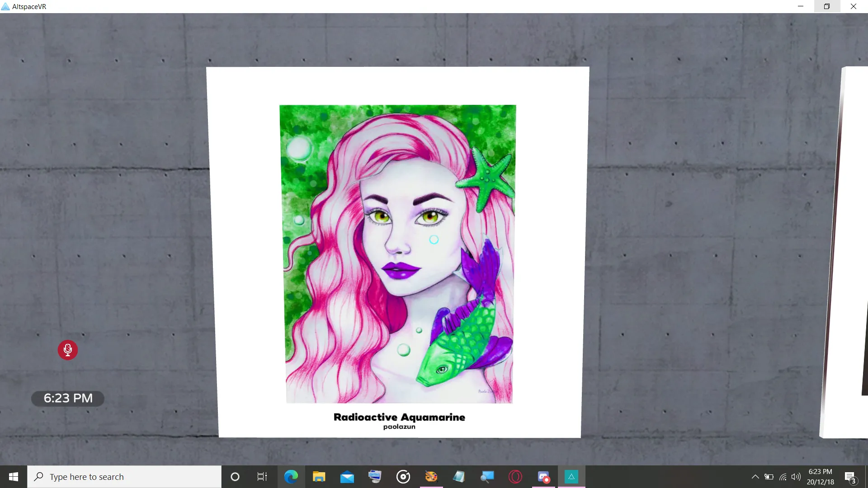The height and width of the screenshot is (488, 868).
Task: Open the Windows Start menu
Action: tap(14, 477)
